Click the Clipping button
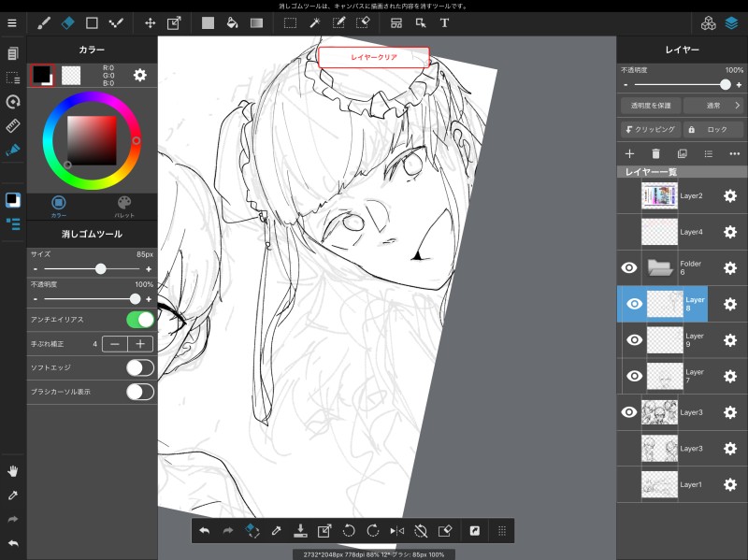748x560 pixels. click(x=651, y=129)
